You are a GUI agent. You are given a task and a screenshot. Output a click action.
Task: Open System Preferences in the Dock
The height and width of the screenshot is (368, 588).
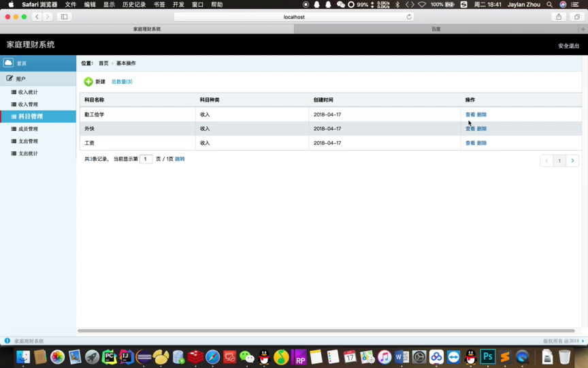click(x=419, y=357)
